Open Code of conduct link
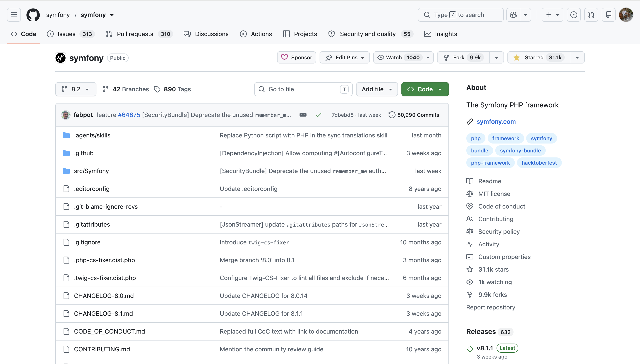The image size is (640, 364). (x=496, y=206)
